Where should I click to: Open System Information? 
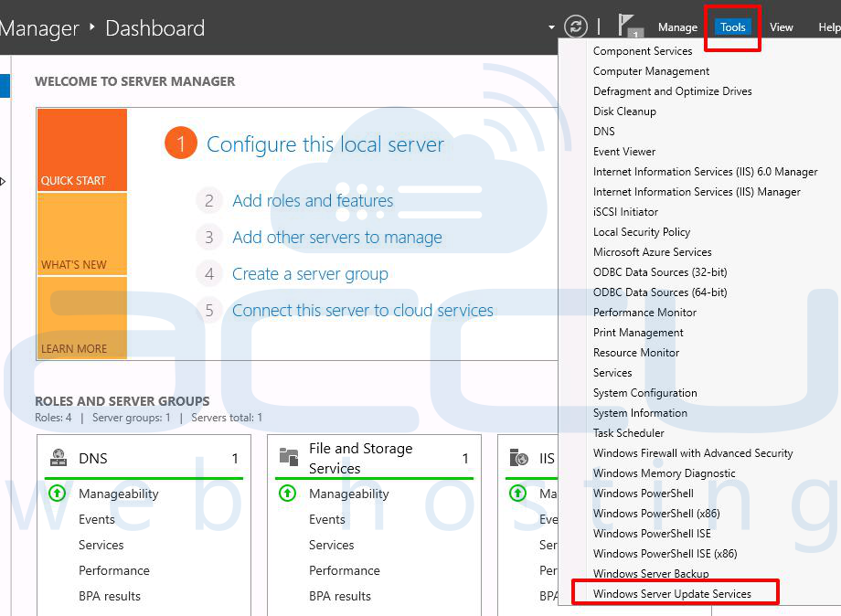(640, 413)
